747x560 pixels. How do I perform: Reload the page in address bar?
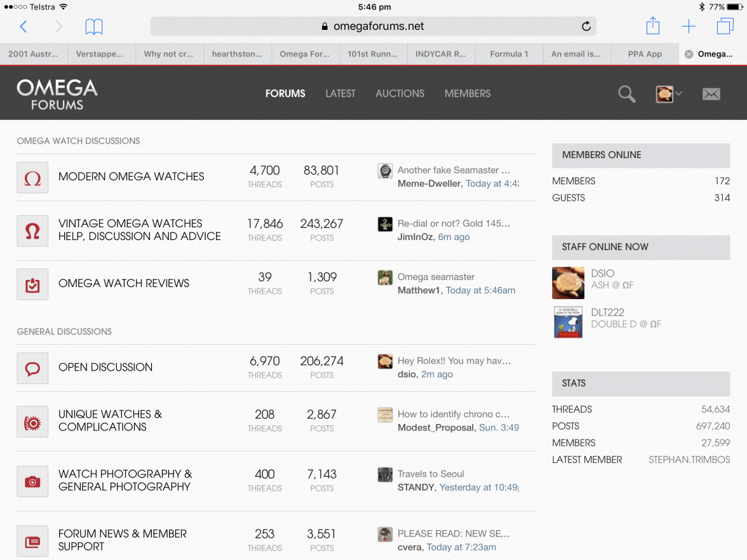[586, 27]
